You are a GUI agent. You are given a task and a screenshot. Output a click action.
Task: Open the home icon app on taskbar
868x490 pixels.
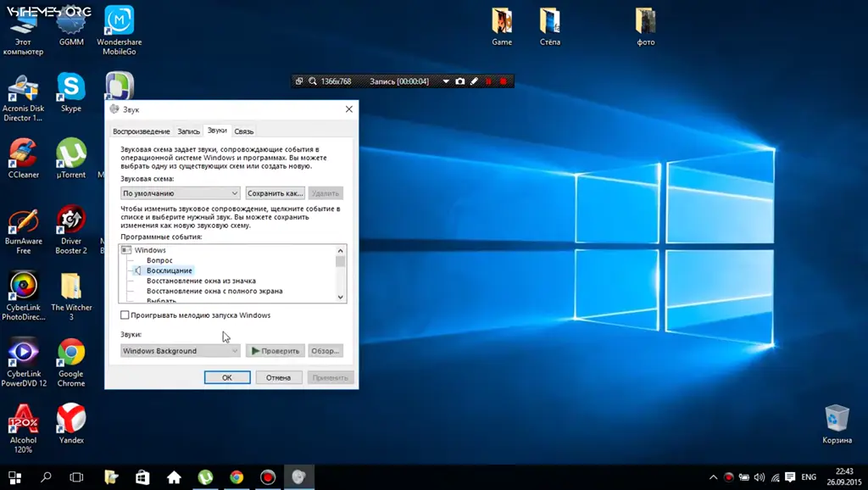point(174,477)
